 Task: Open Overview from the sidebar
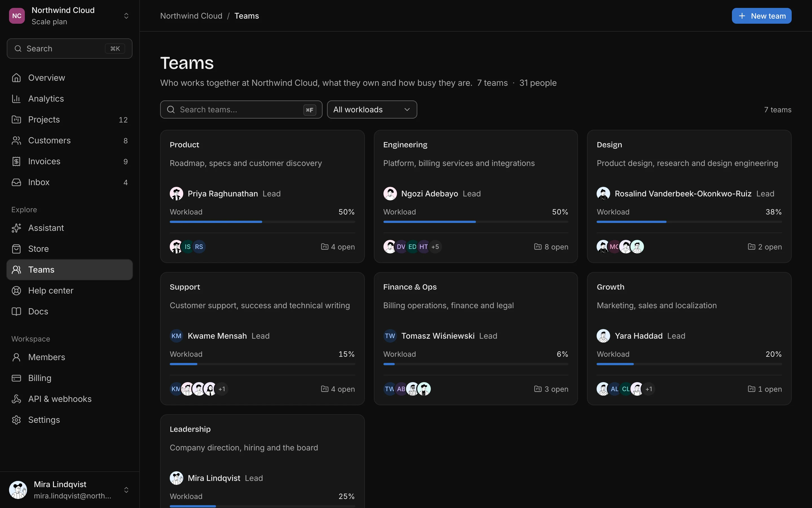pyautogui.click(x=69, y=78)
